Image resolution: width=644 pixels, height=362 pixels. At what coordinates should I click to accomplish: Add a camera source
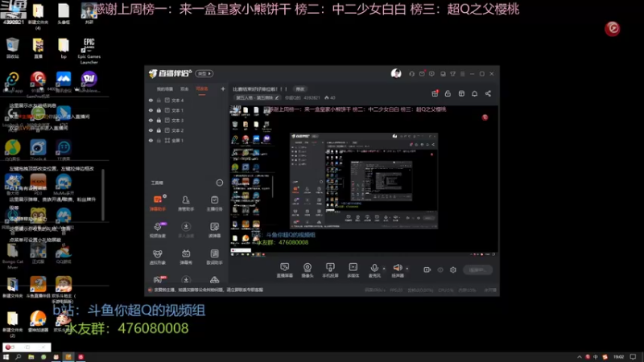click(308, 270)
